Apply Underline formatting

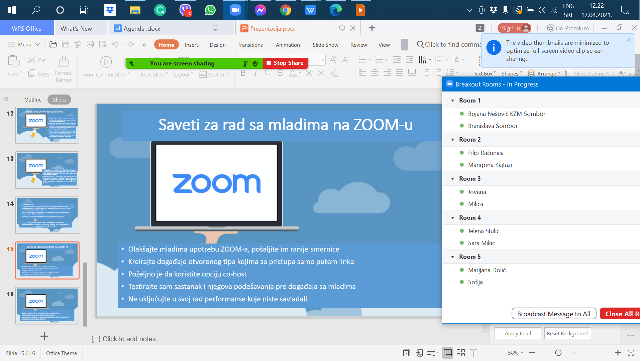[x=268, y=73]
